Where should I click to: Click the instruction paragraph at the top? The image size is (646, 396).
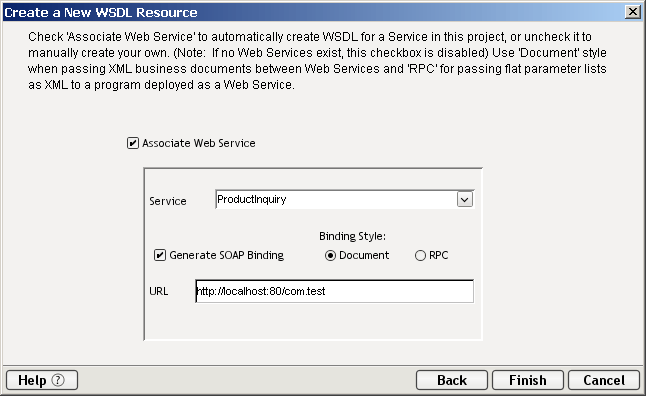click(317, 61)
